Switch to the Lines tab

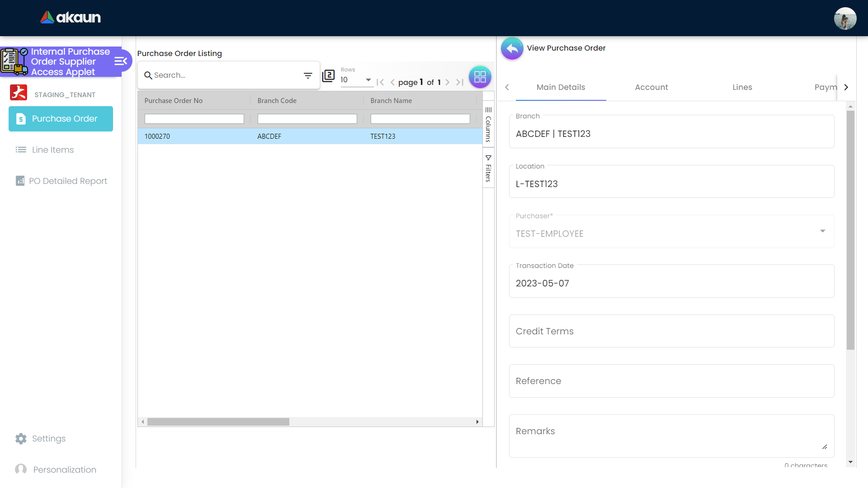pos(742,87)
